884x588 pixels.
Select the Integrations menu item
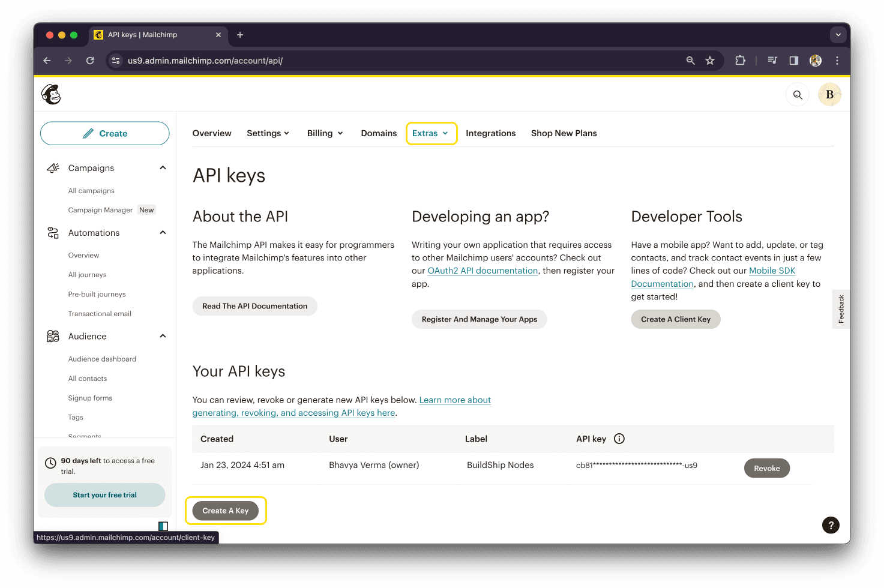click(490, 133)
